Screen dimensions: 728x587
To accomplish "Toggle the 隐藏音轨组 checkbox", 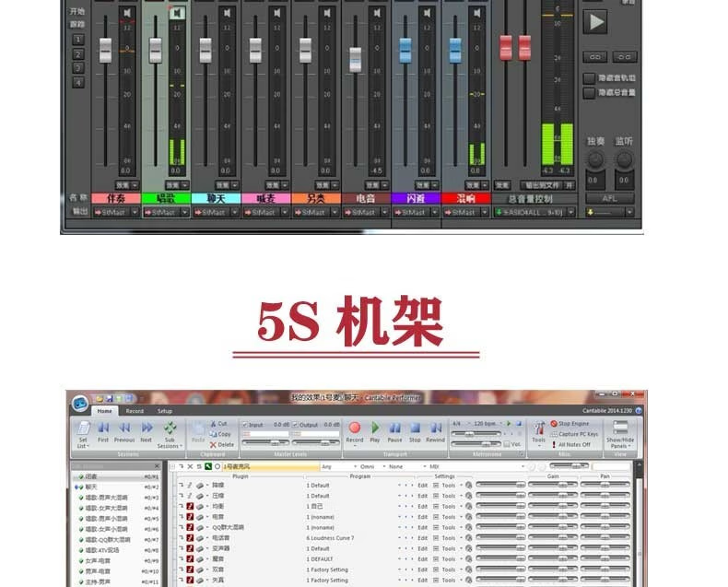I will 589,78.
